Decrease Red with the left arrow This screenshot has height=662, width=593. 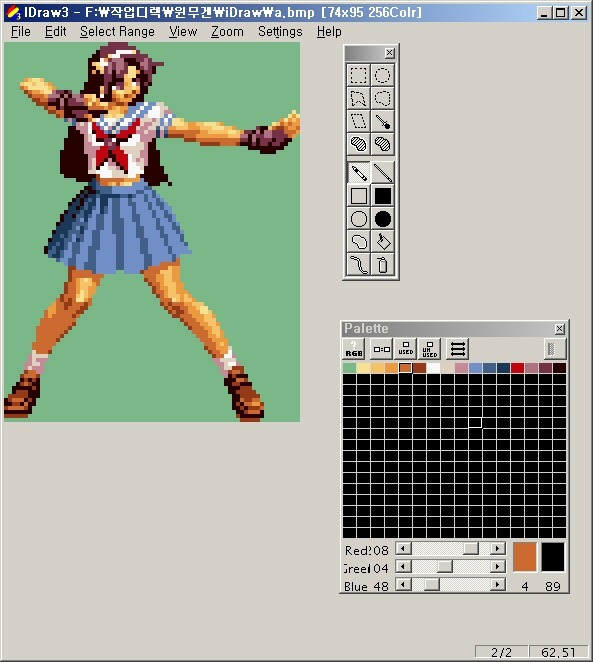pos(403,548)
